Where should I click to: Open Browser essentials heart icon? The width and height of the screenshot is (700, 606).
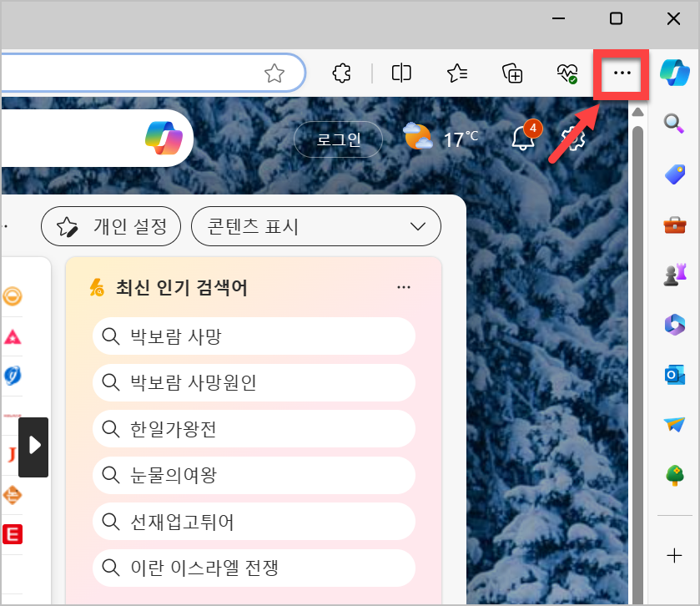(567, 73)
